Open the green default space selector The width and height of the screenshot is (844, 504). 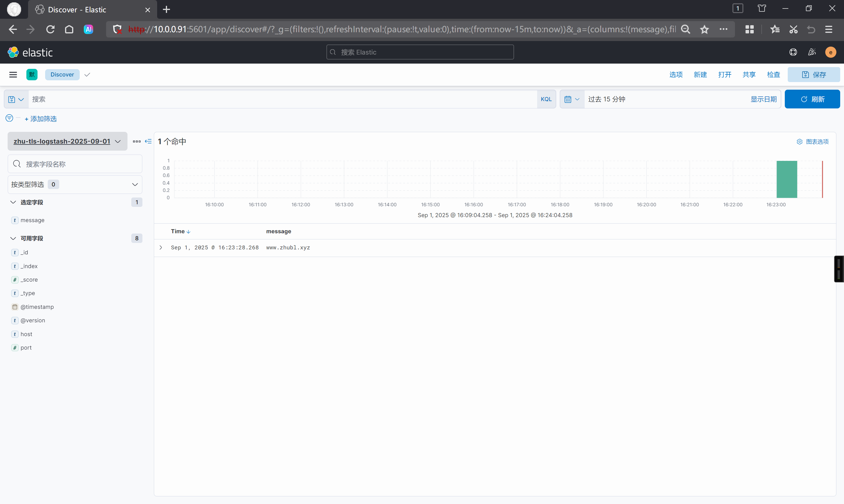click(32, 74)
